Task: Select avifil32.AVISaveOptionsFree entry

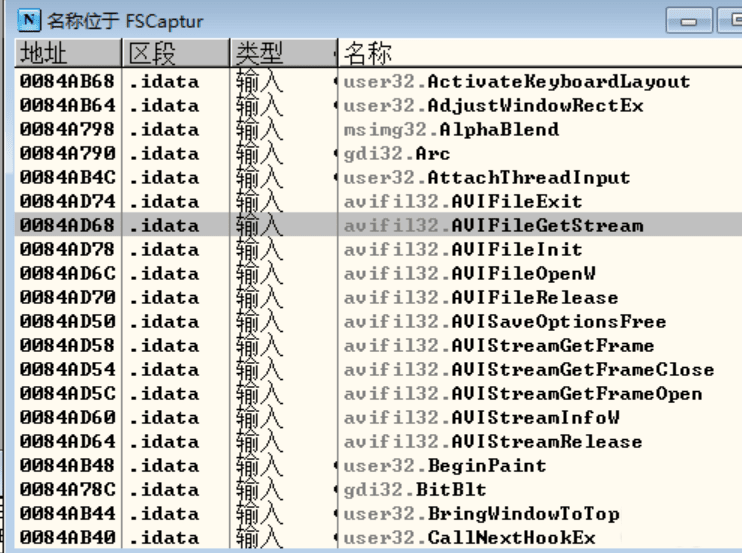Action: tap(504, 322)
